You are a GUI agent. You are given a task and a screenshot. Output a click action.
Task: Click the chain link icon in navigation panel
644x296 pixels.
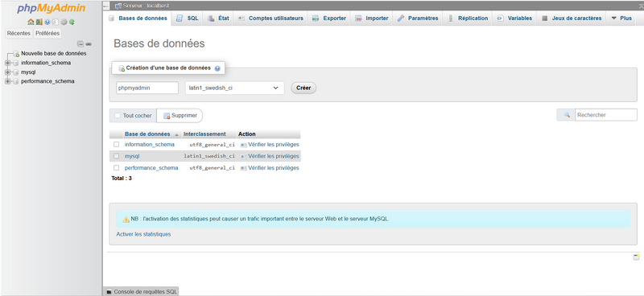(x=89, y=44)
